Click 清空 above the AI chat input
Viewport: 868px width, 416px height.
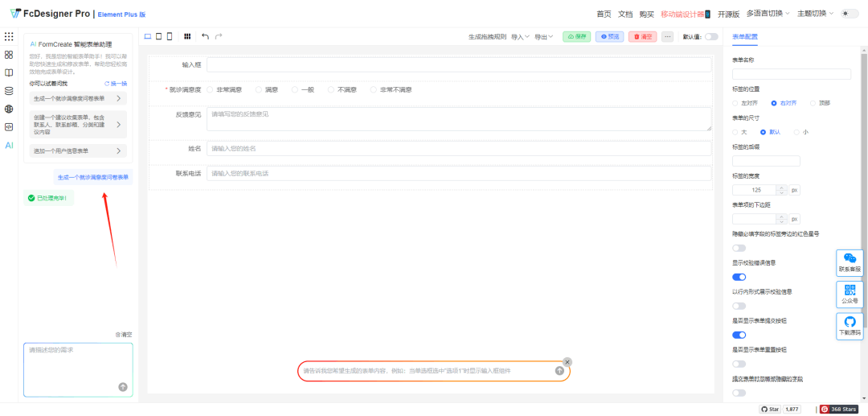(124, 335)
